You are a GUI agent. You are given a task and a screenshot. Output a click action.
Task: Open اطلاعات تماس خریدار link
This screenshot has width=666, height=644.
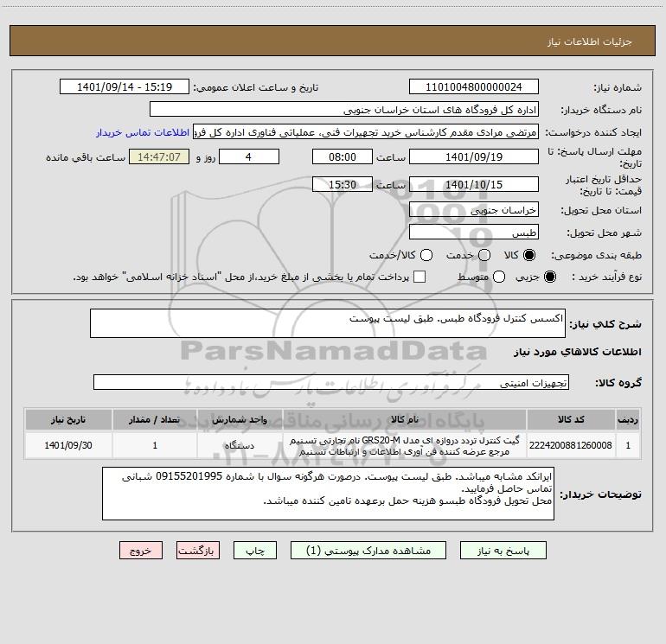tap(143, 132)
